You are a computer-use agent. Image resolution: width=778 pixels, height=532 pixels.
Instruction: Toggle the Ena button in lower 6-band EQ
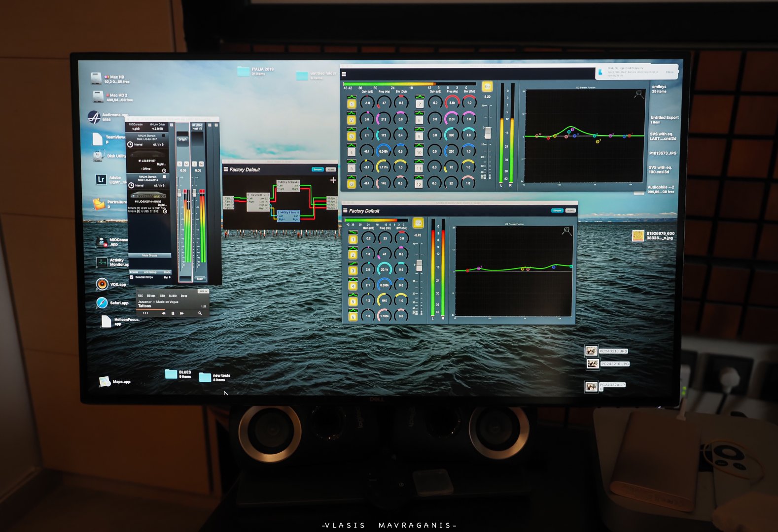click(x=418, y=223)
